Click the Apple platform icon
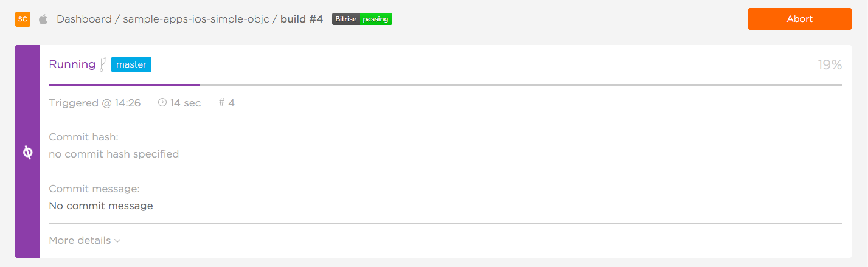The image size is (868, 267). point(43,19)
